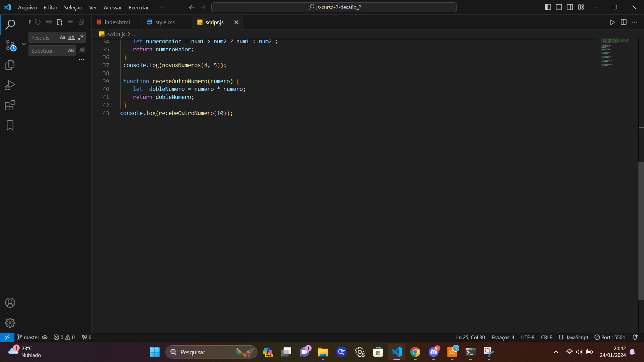Open the Accounts menu
Screen dimensions: 644x362
pyautogui.click(x=10, y=303)
